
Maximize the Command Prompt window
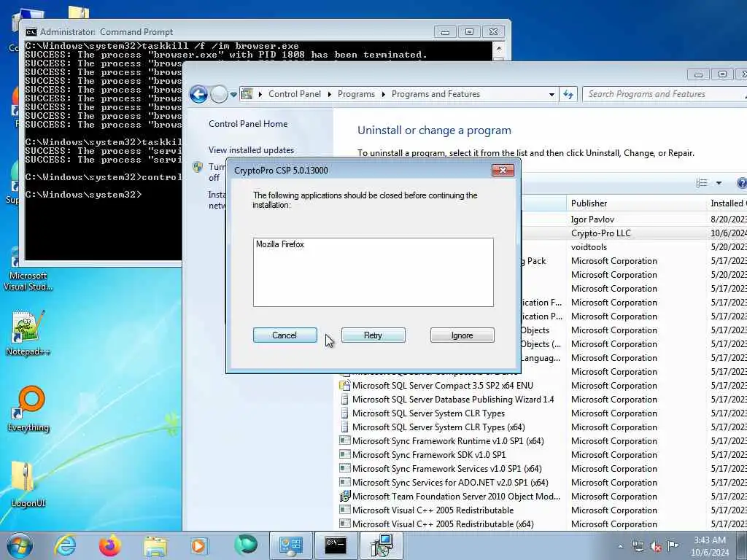click(469, 32)
